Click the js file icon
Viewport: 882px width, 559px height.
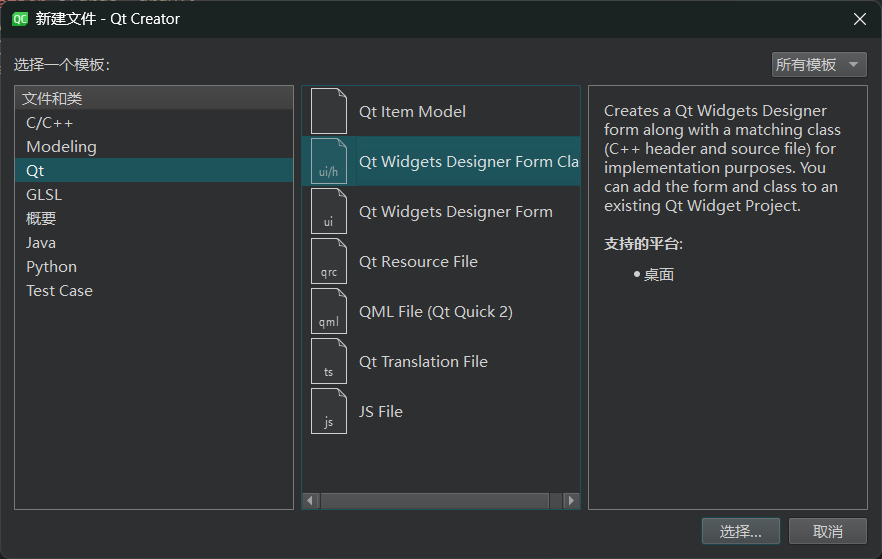pyautogui.click(x=328, y=411)
